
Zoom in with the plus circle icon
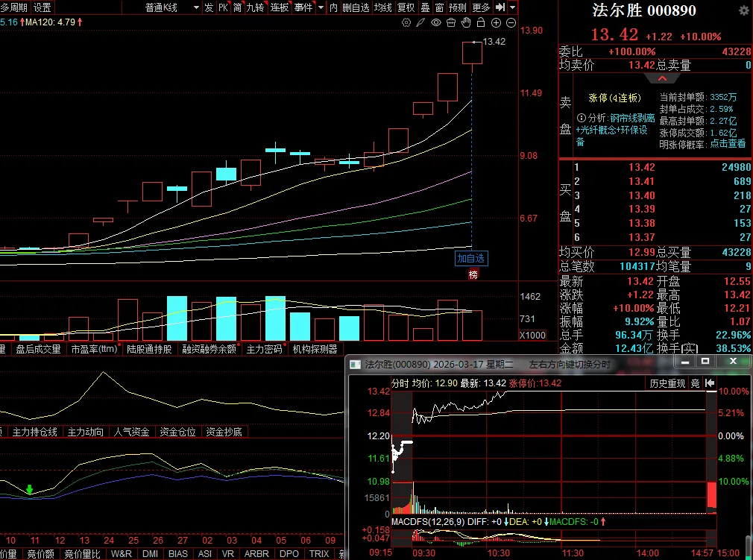point(496,22)
